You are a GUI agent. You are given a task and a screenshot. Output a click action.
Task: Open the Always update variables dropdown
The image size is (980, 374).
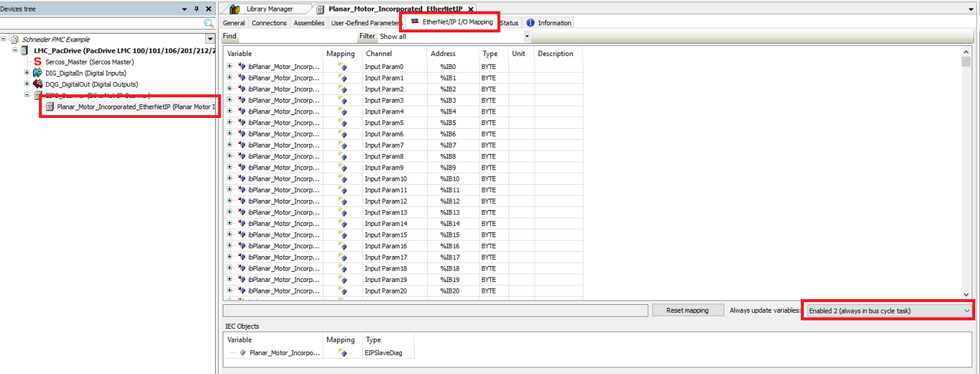click(x=967, y=310)
